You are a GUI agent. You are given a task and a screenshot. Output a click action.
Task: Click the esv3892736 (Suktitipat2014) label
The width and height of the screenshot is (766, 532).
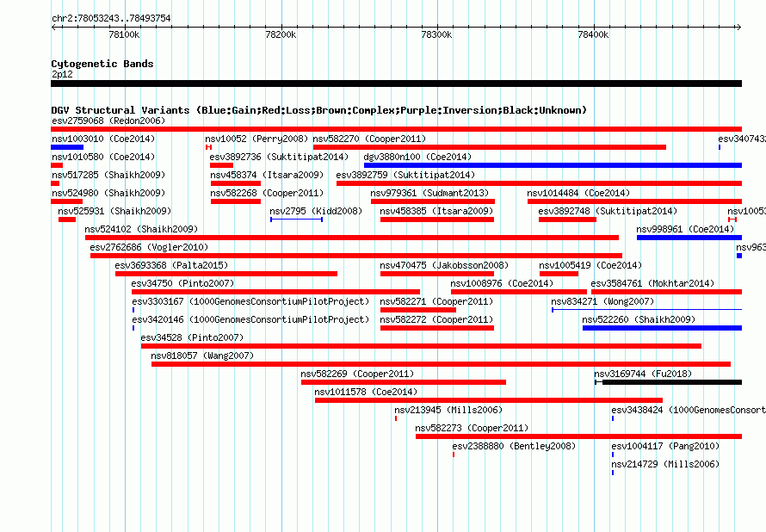pyautogui.click(x=279, y=157)
